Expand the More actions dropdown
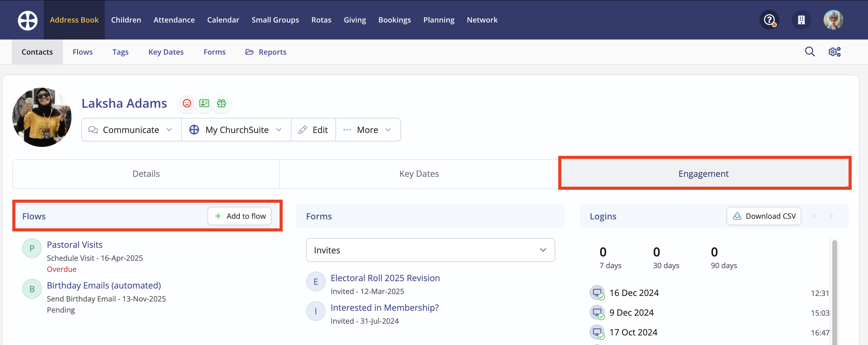This screenshot has height=345, width=868. [368, 130]
